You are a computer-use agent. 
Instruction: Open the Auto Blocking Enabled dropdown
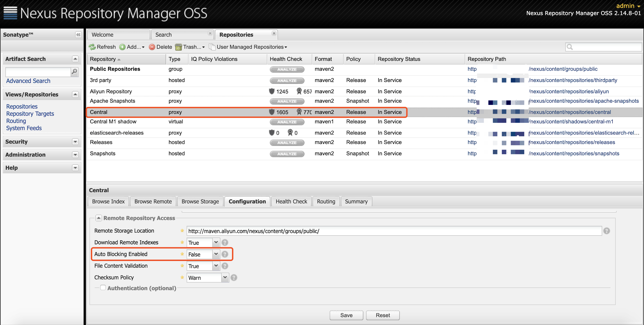[x=216, y=254]
